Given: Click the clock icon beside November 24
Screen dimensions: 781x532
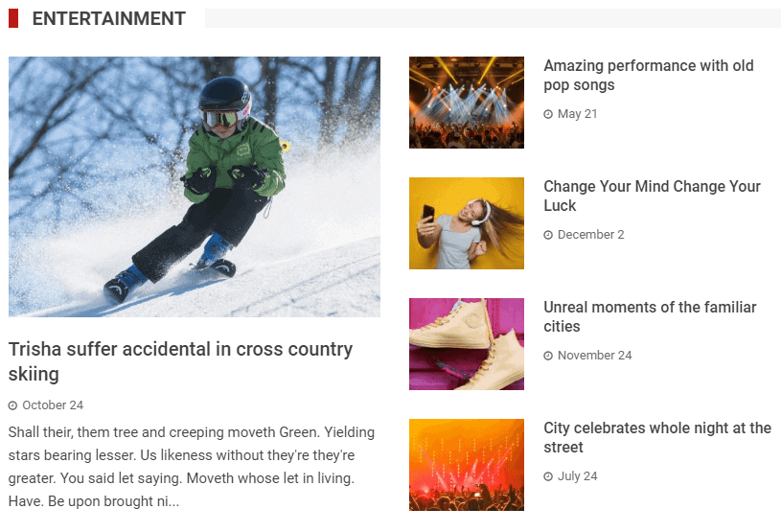Looking at the screenshot, I should click(548, 356).
